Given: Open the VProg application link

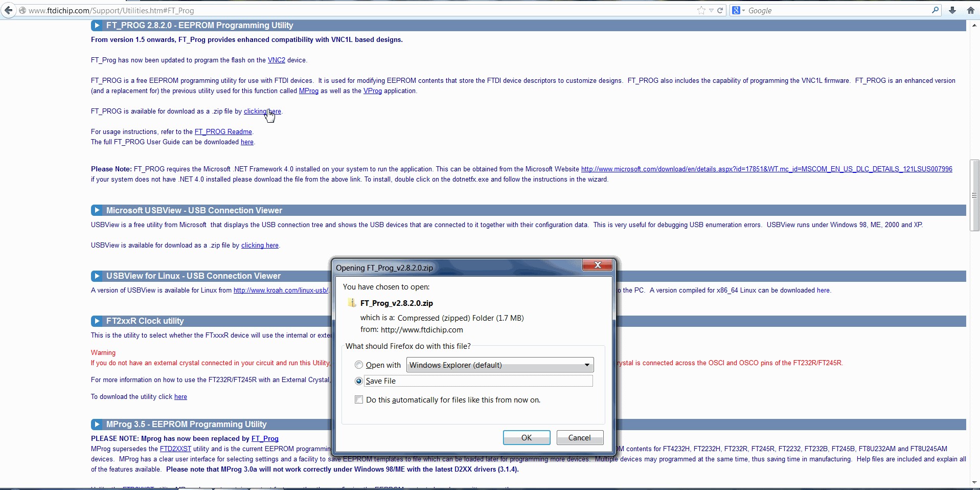Looking at the screenshot, I should coord(373,91).
